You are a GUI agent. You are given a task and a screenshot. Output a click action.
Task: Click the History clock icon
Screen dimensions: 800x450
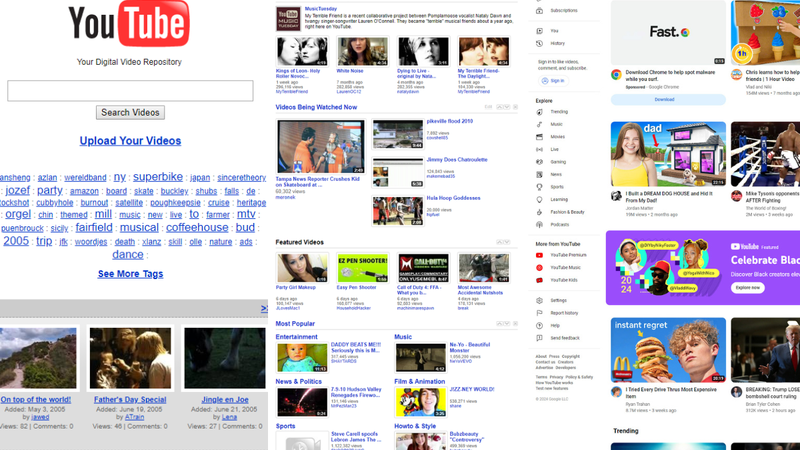[x=539, y=44]
